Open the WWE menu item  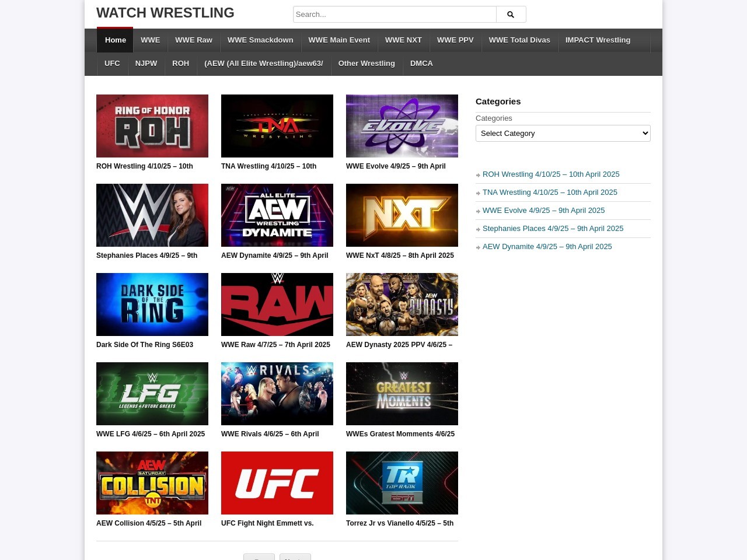(x=150, y=40)
